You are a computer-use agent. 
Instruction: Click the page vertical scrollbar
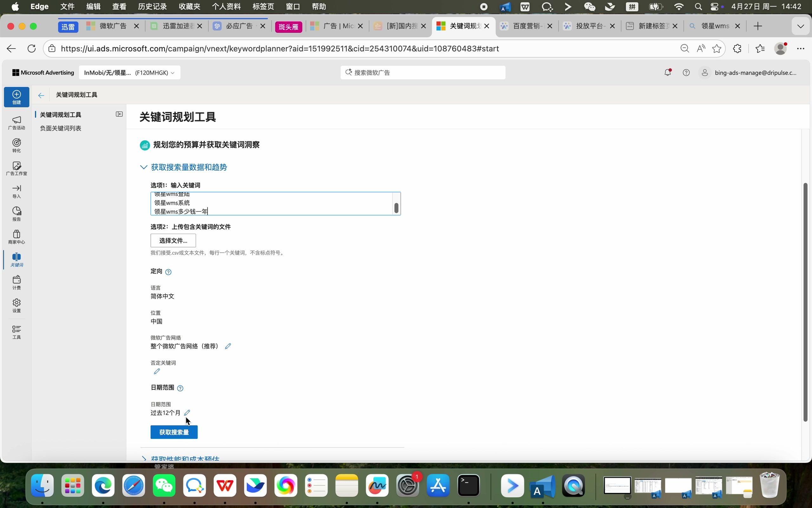805,302
